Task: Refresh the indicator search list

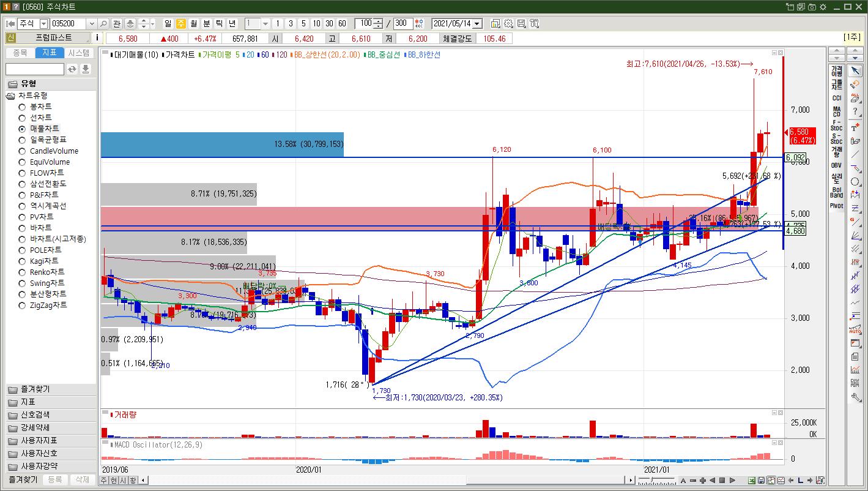Action: pyautogui.click(x=72, y=69)
